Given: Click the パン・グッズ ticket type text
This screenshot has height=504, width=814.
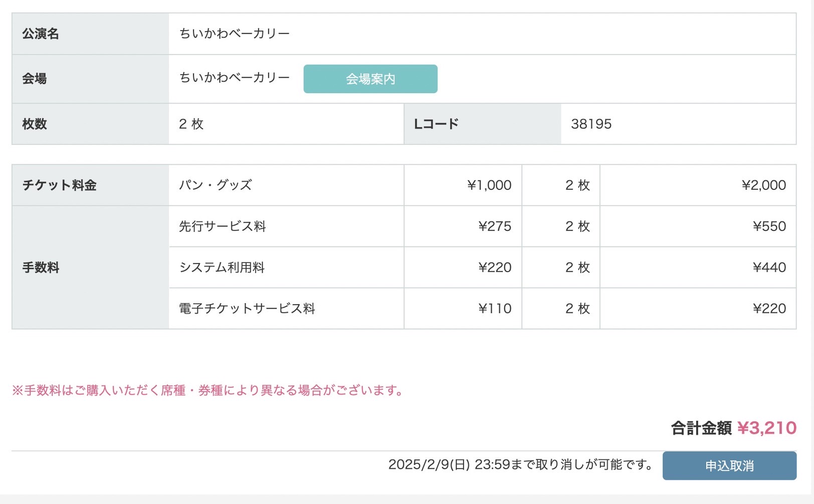Looking at the screenshot, I should (x=216, y=185).
